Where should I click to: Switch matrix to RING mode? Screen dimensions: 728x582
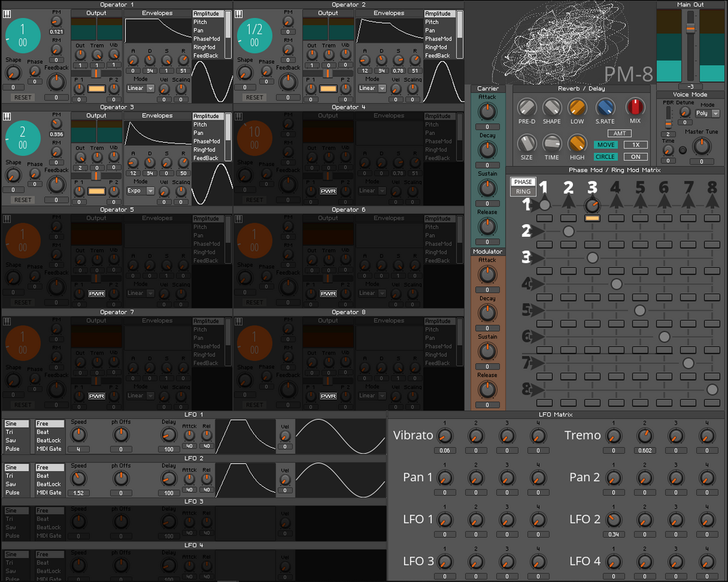523,191
